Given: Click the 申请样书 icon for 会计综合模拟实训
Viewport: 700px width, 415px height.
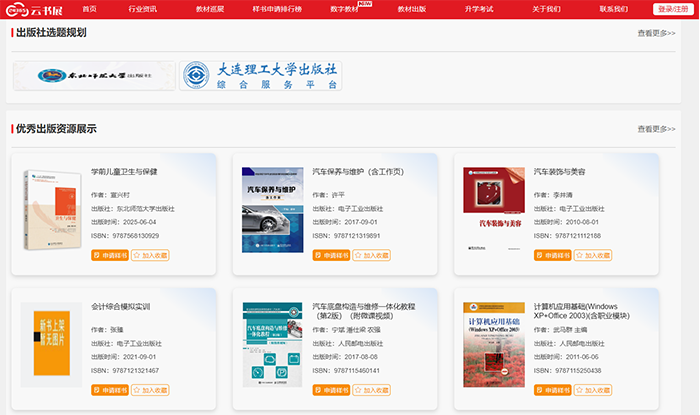Looking at the screenshot, I should tap(96, 390).
